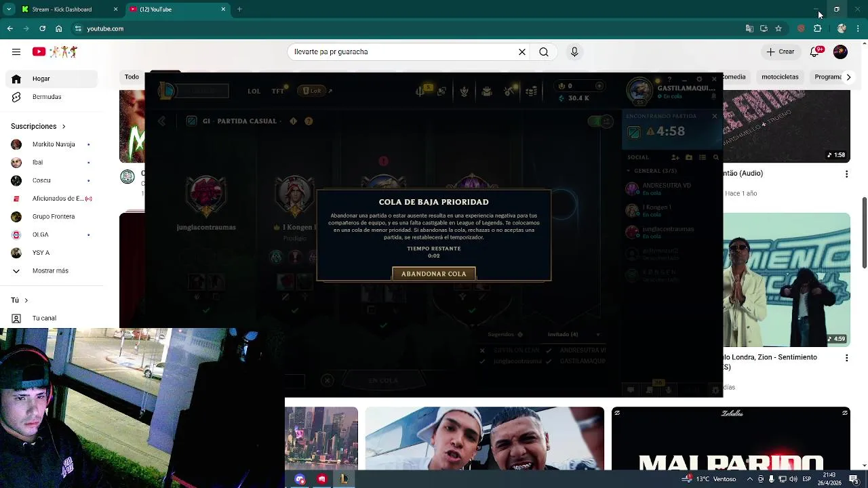Select friend ANDRESUTRA VD in social list
868x488 pixels.
click(671, 188)
